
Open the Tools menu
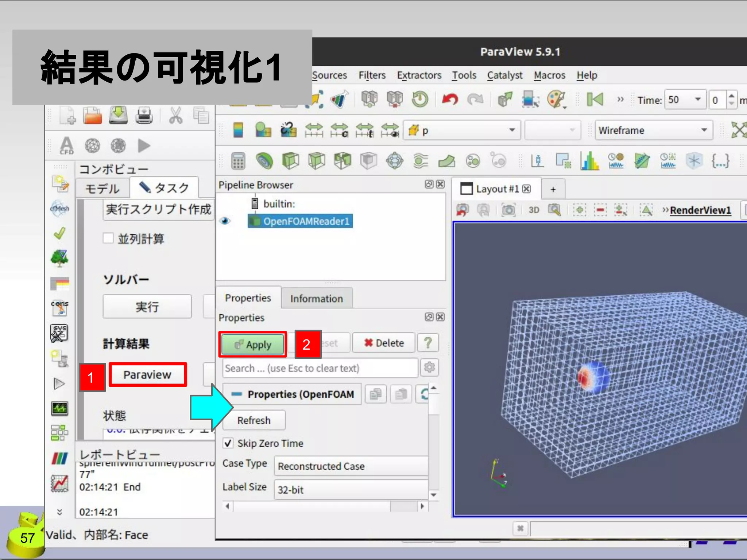coord(464,75)
